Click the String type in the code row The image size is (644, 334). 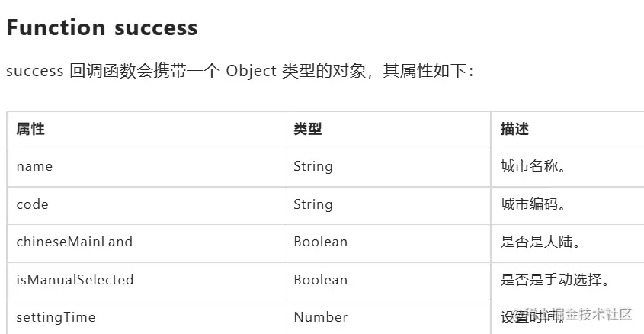[313, 204]
